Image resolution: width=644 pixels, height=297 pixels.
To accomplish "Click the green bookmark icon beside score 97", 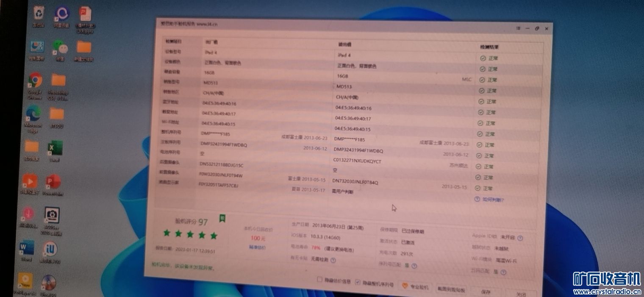I will 222,218.
